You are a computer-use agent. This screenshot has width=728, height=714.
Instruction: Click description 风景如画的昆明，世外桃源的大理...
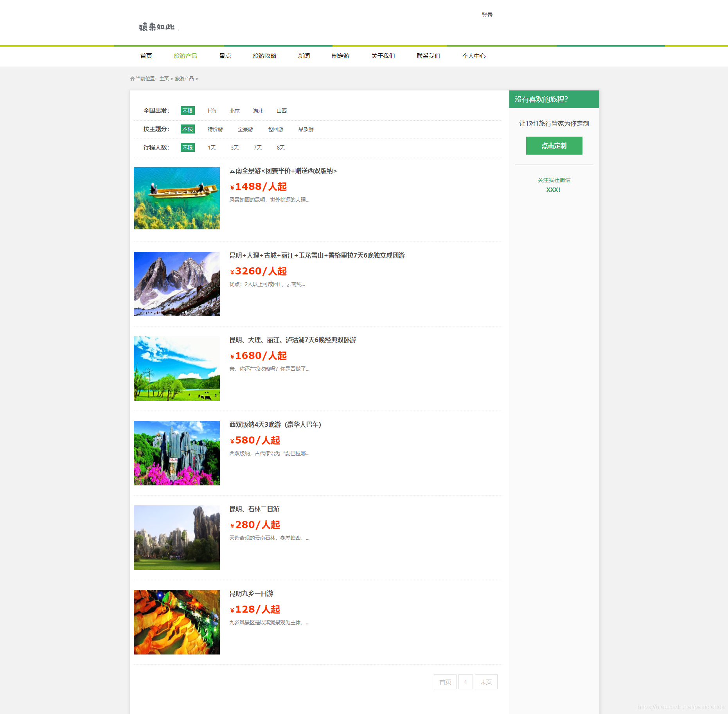[x=269, y=200]
